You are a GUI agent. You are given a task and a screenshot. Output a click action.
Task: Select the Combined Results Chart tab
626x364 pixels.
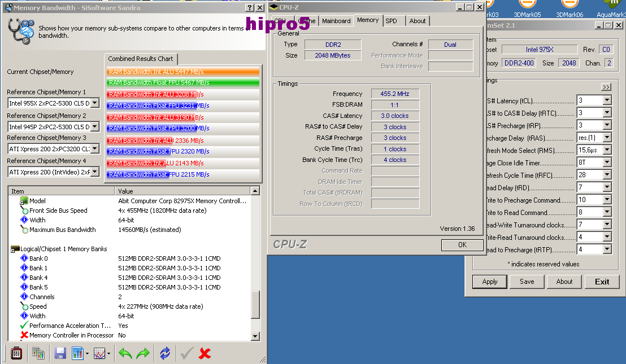(x=141, y=59)
